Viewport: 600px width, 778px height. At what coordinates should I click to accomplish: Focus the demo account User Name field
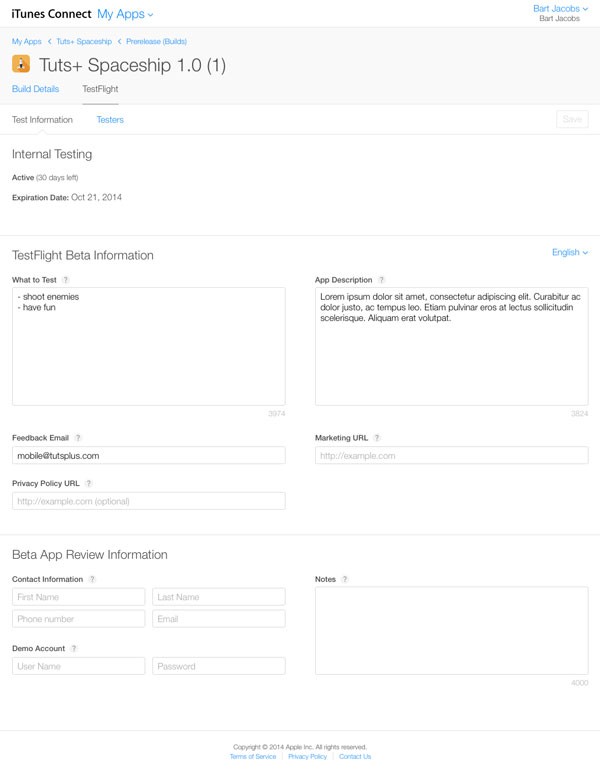pos(78,666)
